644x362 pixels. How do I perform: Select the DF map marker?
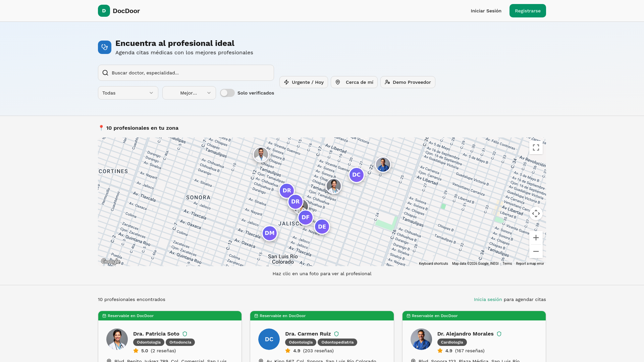306,217
